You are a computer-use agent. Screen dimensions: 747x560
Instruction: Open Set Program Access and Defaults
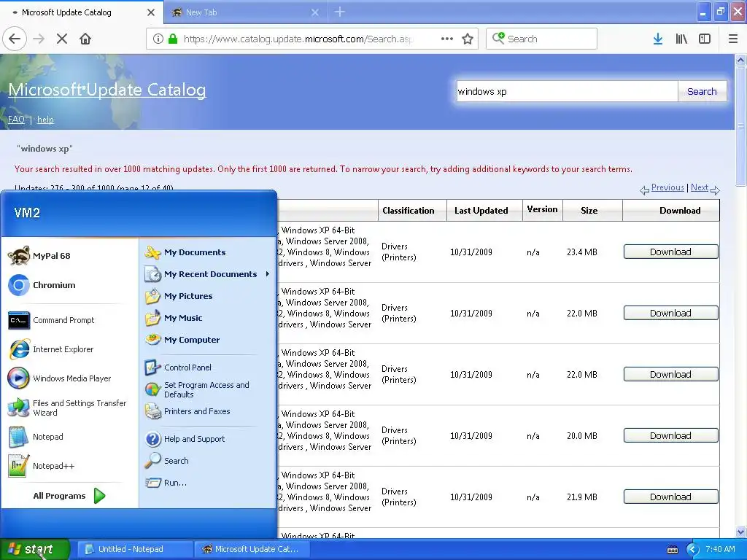coord(207,389)
